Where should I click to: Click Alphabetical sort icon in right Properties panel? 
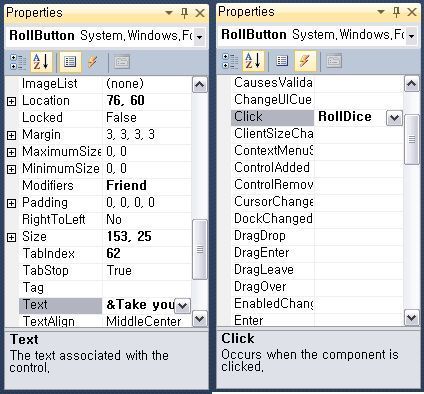(254, 61)
